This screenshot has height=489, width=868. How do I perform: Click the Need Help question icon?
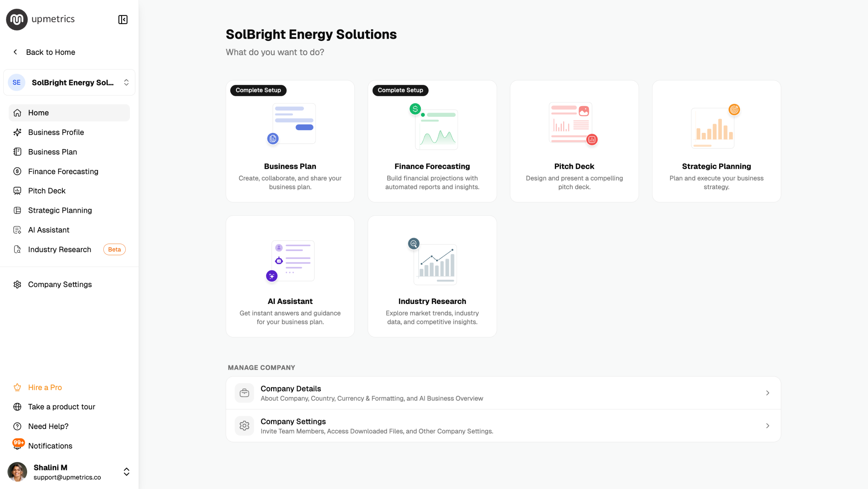17,426
